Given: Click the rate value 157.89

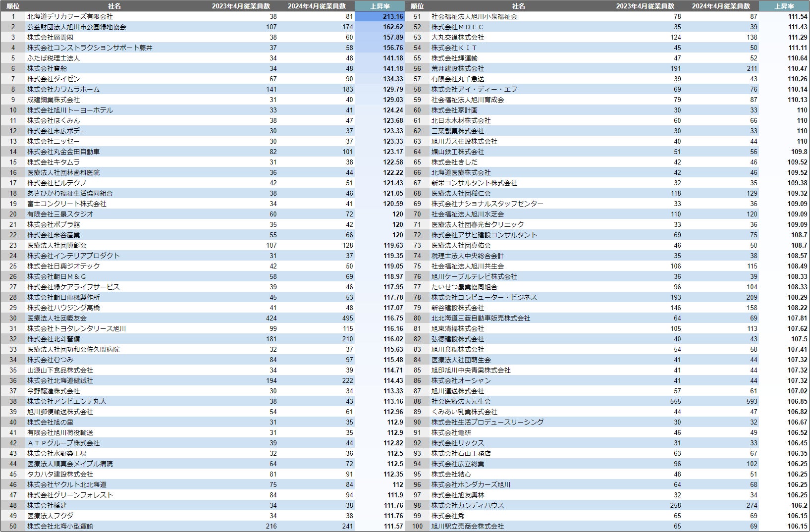Looking at the screenshot, I should tap(393, 37).
